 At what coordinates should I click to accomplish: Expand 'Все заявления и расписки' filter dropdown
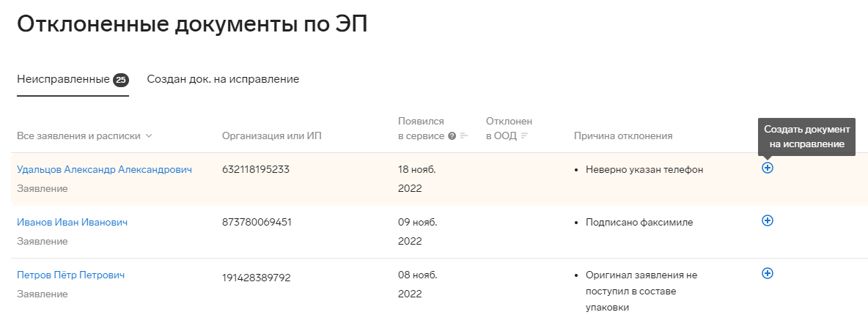[84, 136]
